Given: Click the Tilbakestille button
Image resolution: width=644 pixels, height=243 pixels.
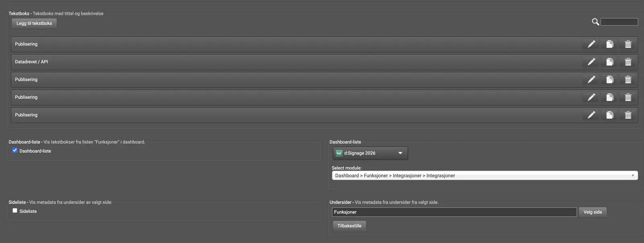Looking at the screenshot, I should pos(349,226).
